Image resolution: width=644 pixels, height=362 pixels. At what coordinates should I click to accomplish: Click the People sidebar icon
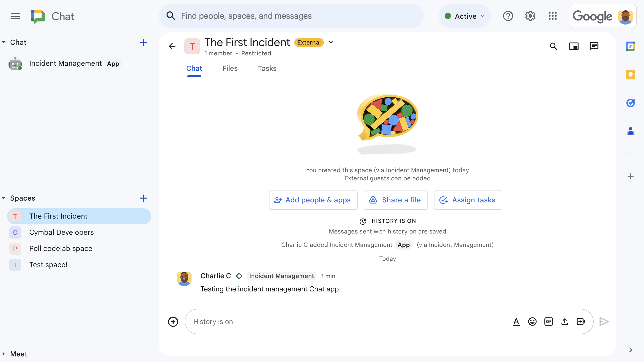(630, 130)
